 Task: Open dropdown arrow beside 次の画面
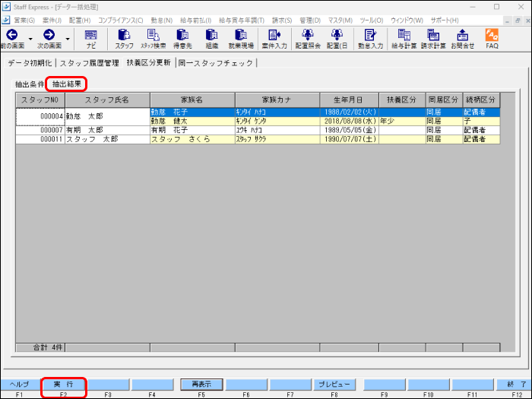[68, 39]
